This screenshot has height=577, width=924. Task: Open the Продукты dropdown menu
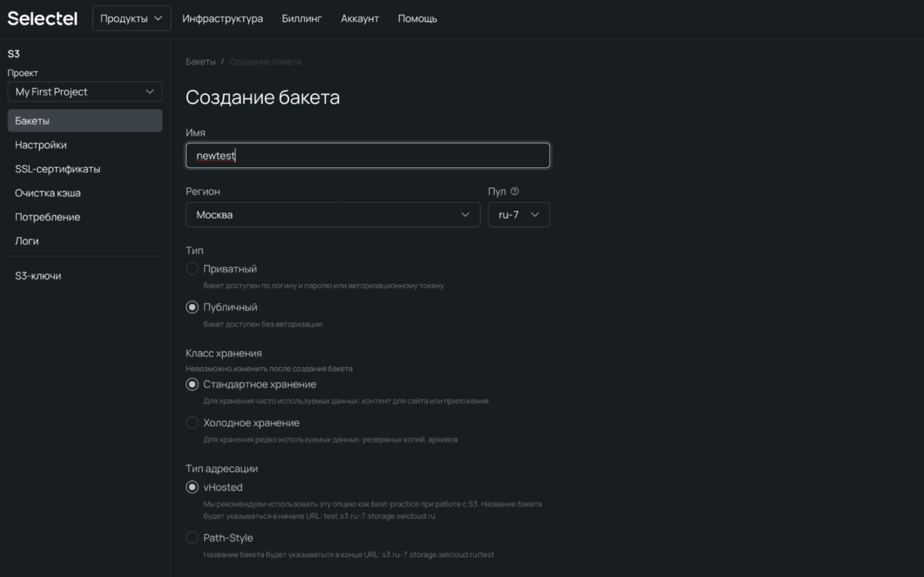pos(131,19)
